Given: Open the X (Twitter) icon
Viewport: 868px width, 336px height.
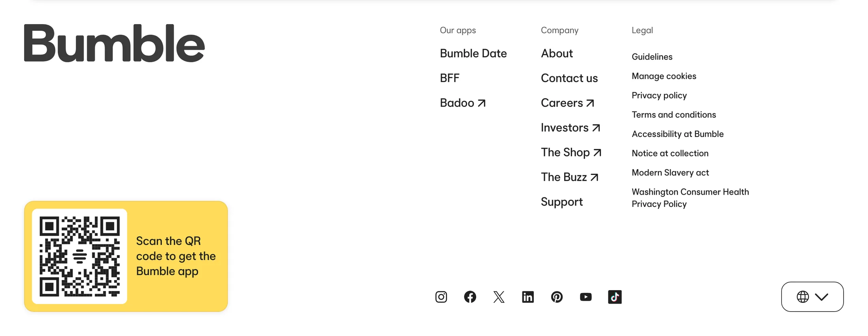Looking at the screenshot, I should tap(499, 297).
